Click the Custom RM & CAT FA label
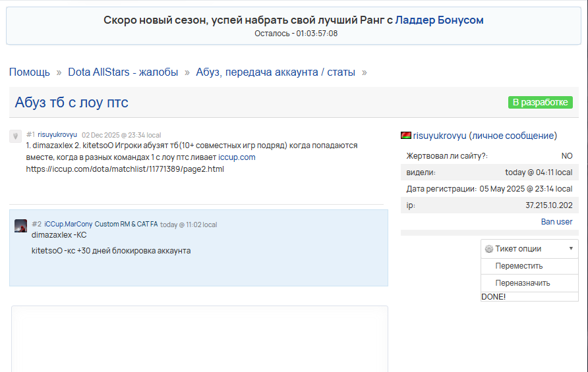 (126, 224)
